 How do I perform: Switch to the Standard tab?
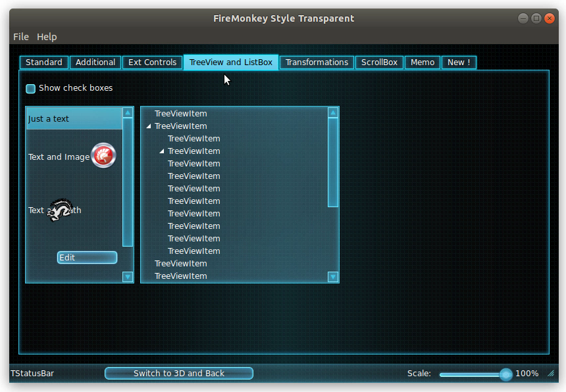pos(44,62)
